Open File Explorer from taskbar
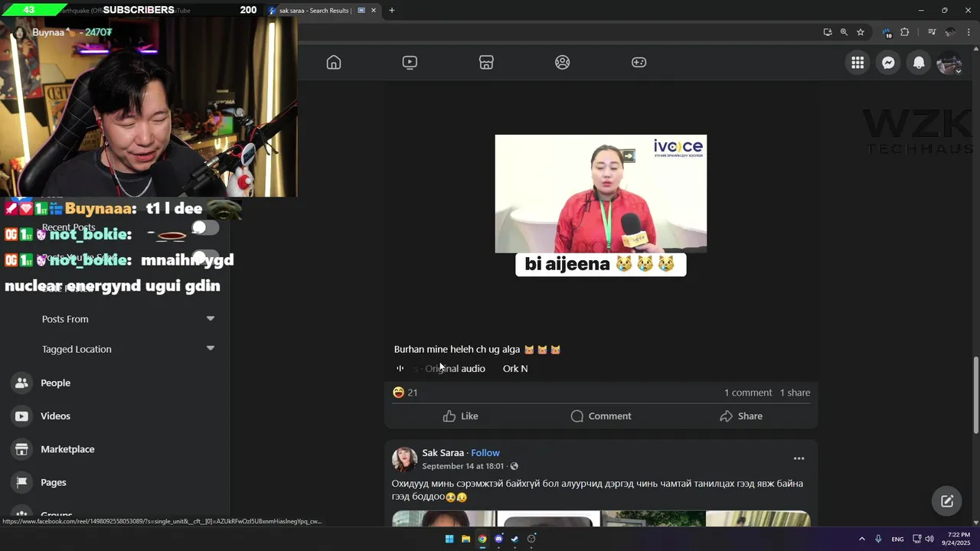Viewport: 980px width, 551px height. pyautogui.click(x=465, y=539)
